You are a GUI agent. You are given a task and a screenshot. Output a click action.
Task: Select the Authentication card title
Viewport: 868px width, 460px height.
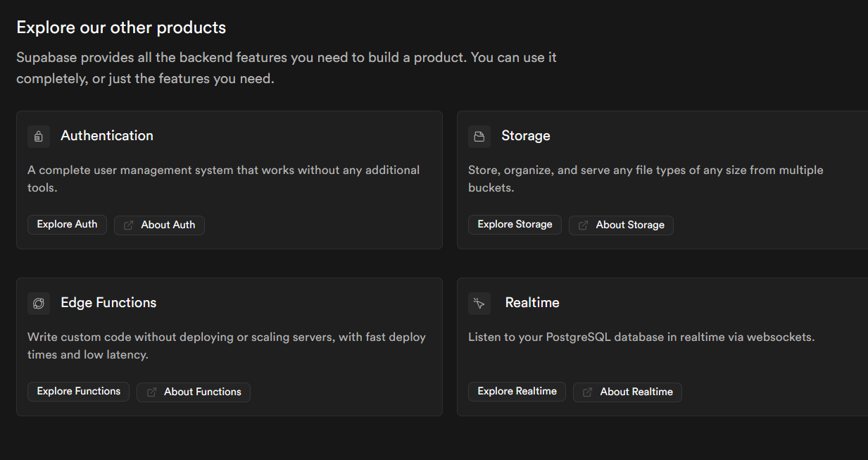(107, 136)
